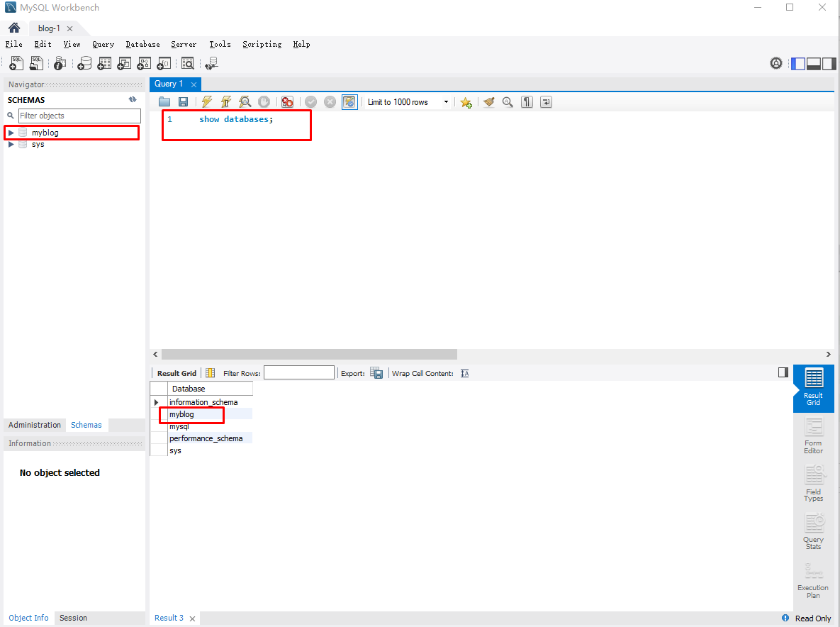Create a new SQL tab for queries
Viewport: 840px width, 627px height.
pos(16,63)
